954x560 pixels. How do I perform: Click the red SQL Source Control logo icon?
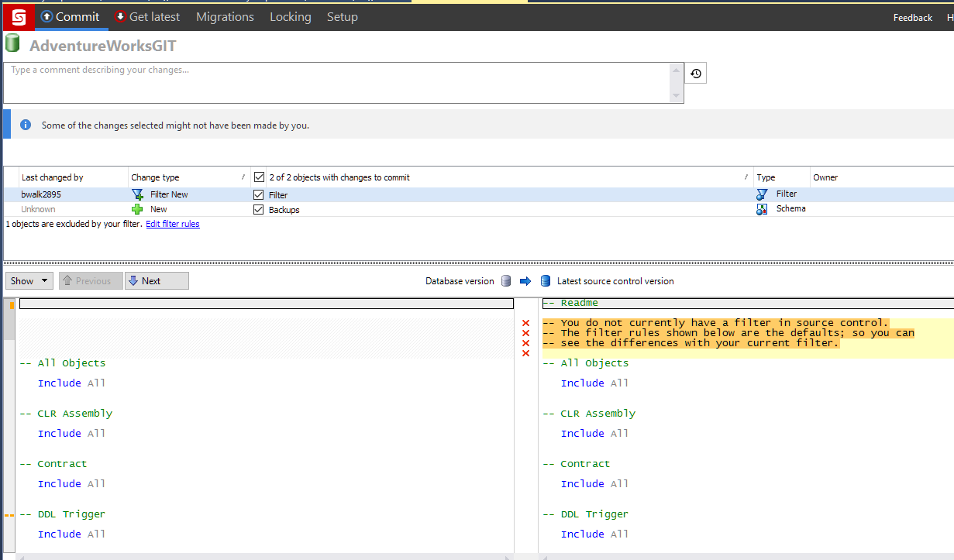point(18,16)
